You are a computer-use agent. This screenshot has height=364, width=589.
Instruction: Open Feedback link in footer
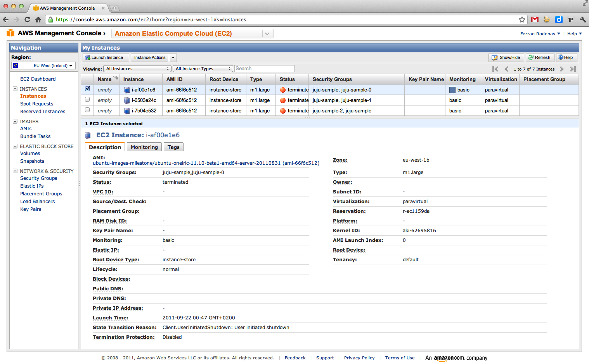[295, 358]
